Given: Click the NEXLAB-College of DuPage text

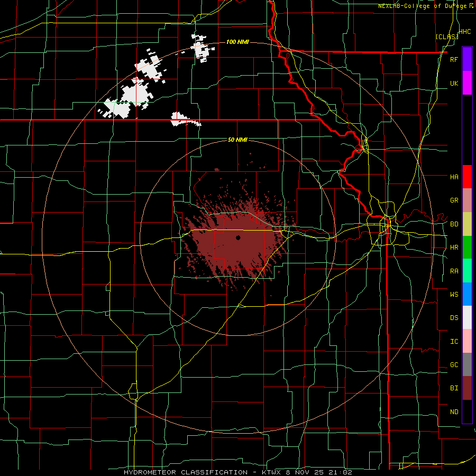Looking at the screenshot, I should [422, 6].
